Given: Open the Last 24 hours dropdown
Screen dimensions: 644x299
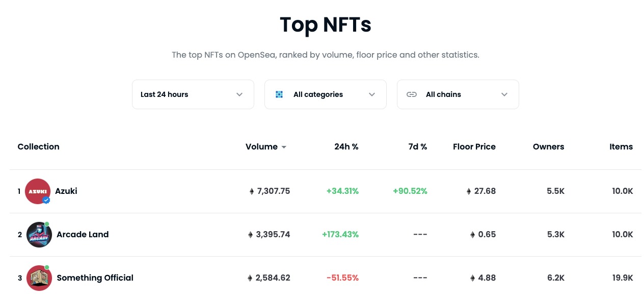Looking at the screenshot, I should pos(193,94).
